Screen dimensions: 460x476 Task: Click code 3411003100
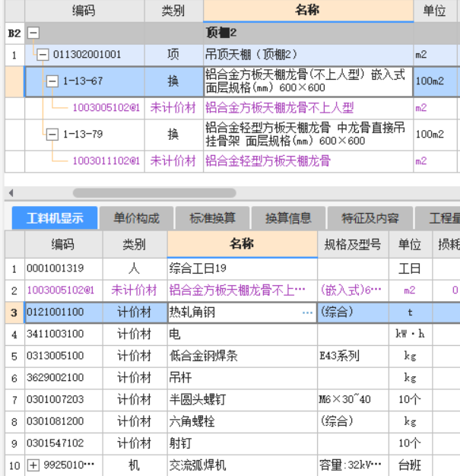pos(56,335)
